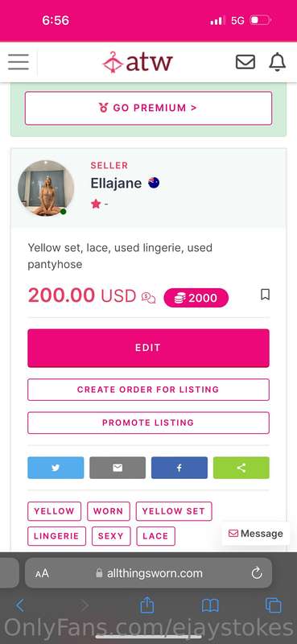Open the green share options button
The width and height of the screenshot is (297, 644).
[x=241, y=468]
